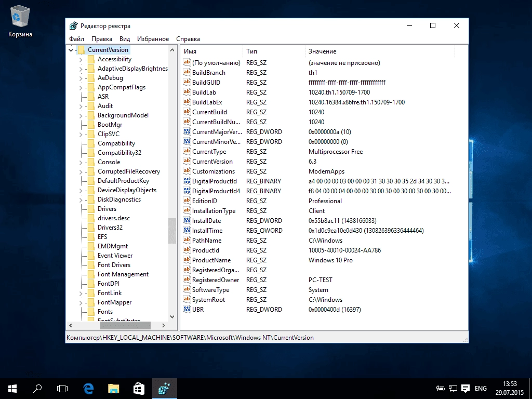The image size is (532, 399).
Task: Select the RegisteredOwner value icon
Action: pos(187,280)
